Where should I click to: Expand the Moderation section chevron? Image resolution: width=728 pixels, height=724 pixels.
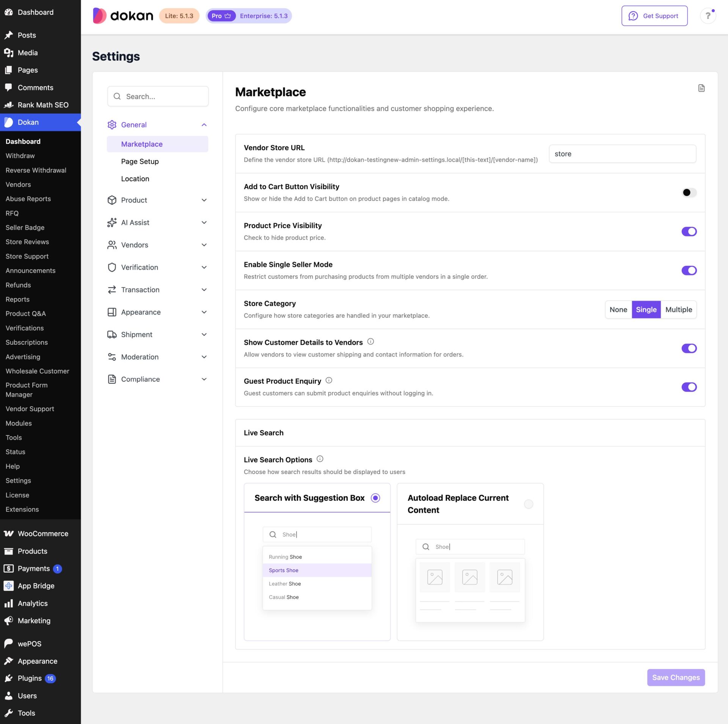[x=204, y=357]
